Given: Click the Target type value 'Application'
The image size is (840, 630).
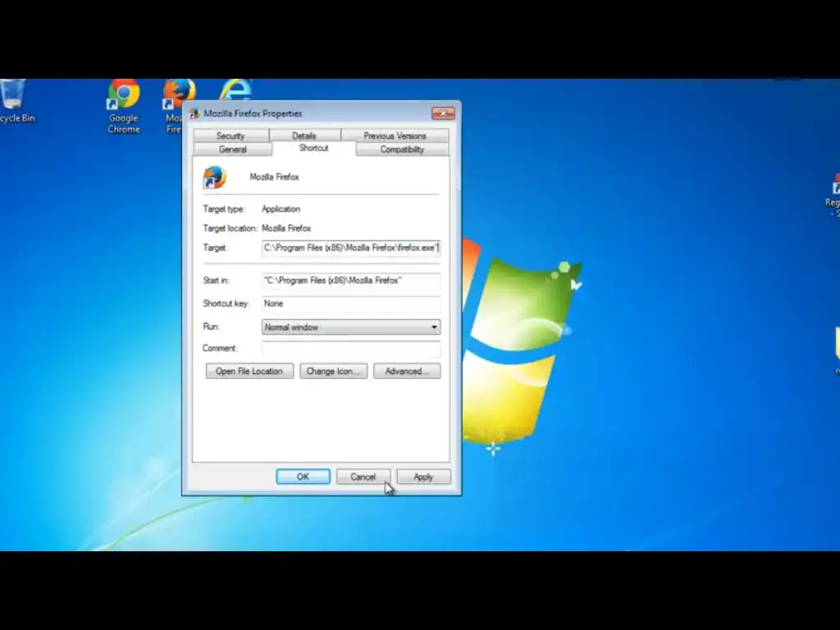Looking at the screenshot, I should (x=281, y=209).
